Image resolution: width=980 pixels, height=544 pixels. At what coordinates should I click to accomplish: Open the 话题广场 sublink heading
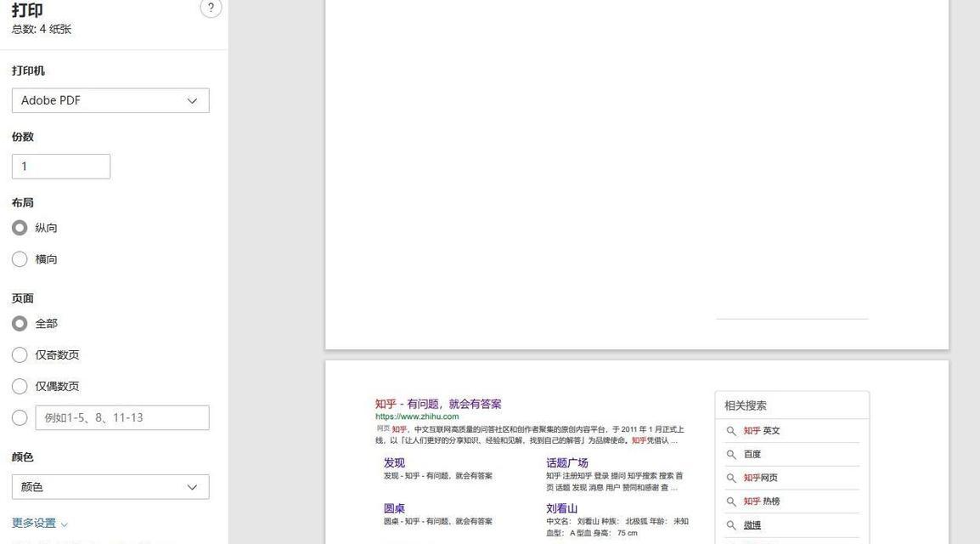567,462
